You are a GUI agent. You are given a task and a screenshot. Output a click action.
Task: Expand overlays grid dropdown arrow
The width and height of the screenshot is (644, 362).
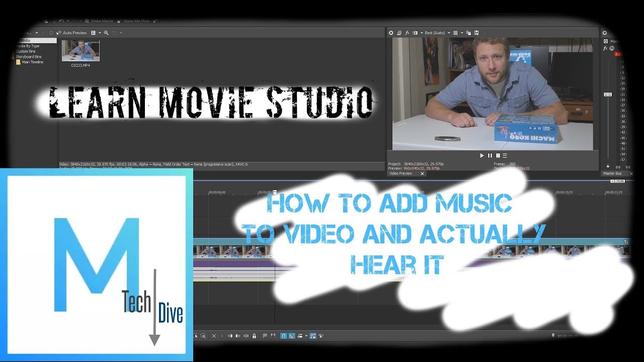(462, 33)
